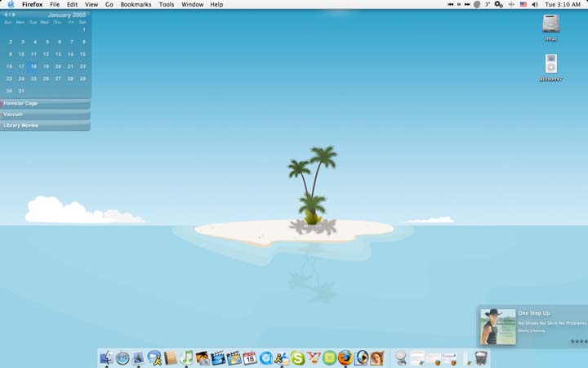Viewport: 588px width, 368px height.
Task: Open the Address Book dock icon
Action: pyautogui.click(x=170, y=358)
